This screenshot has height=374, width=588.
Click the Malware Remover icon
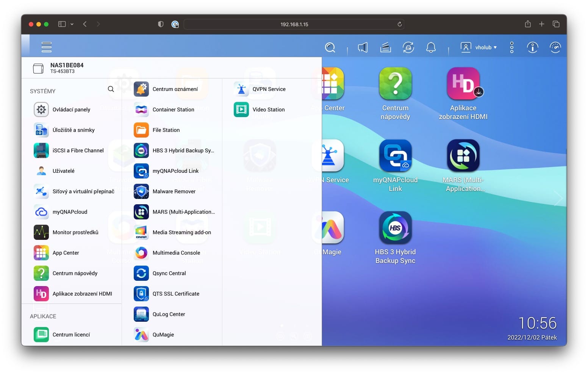(141, 191)
